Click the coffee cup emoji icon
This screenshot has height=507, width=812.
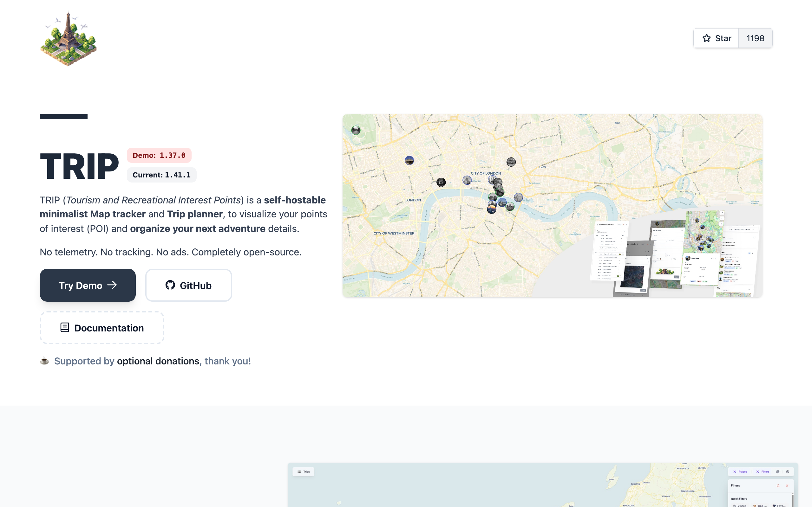click(44, 361)
